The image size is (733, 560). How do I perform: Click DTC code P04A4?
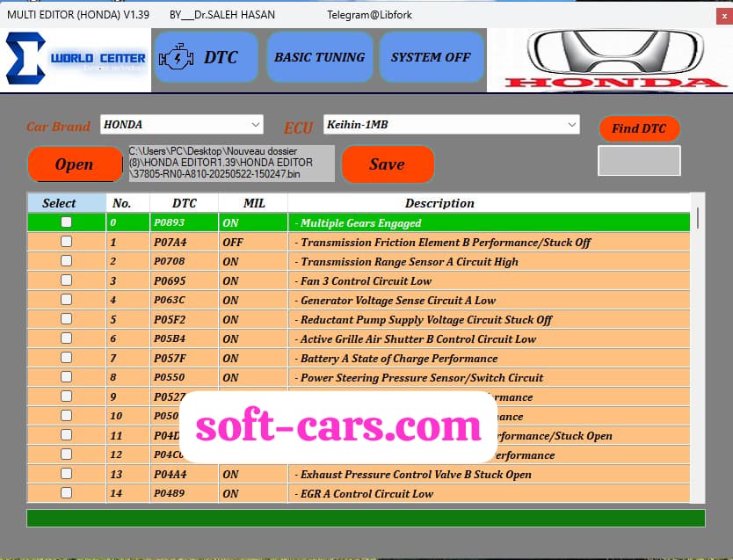pos(171,475)
